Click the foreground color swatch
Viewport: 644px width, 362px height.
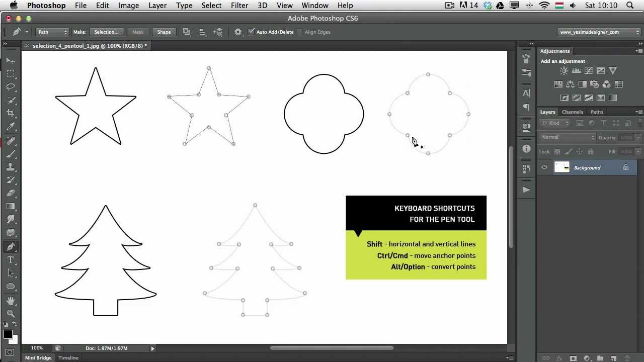pos(7,333)
